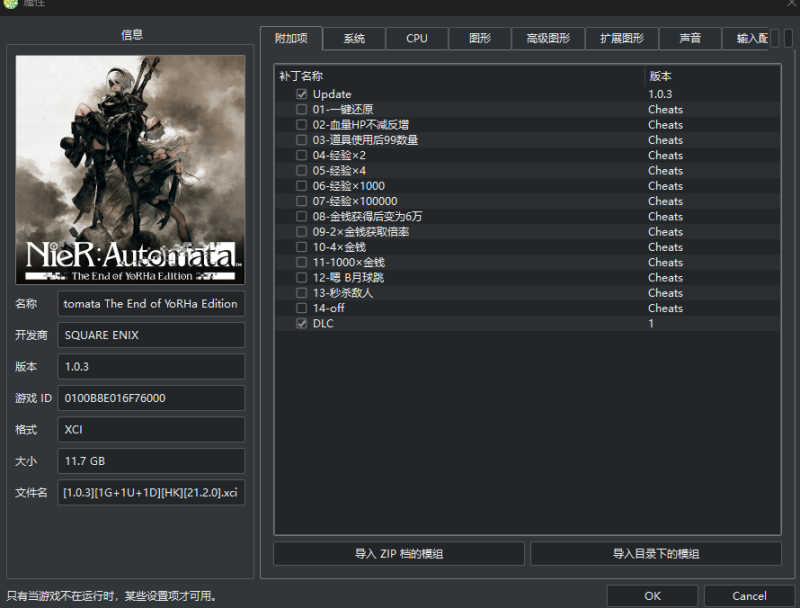800x608 pixels.
Task: Confirm with the OK button
Action: pyautogui.click(x=652, y=596)
